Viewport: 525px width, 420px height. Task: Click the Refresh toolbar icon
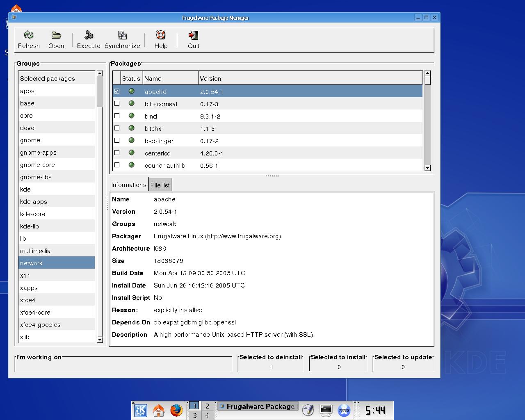29,35
